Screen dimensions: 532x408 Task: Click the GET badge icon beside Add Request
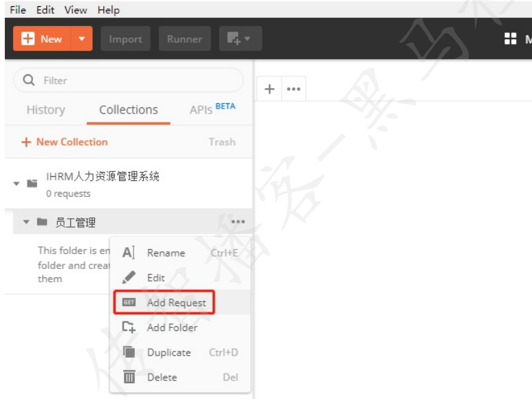click(129, 302)
